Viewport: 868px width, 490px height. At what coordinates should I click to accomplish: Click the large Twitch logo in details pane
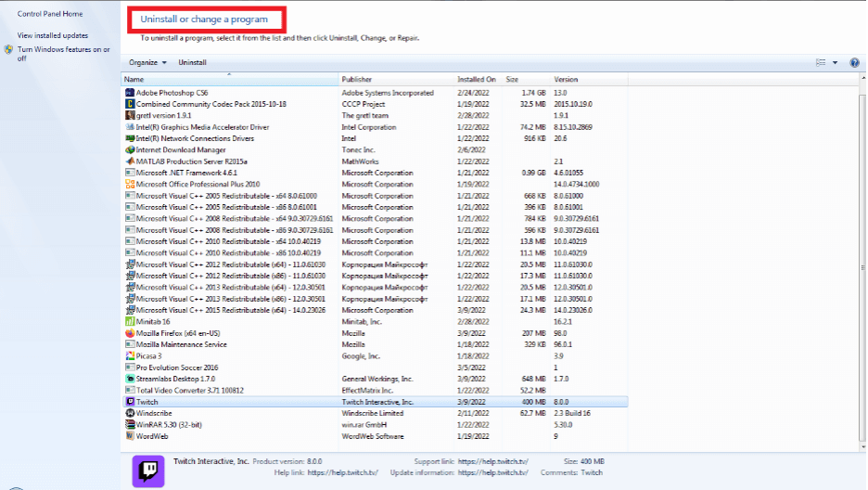pos(148,471)
